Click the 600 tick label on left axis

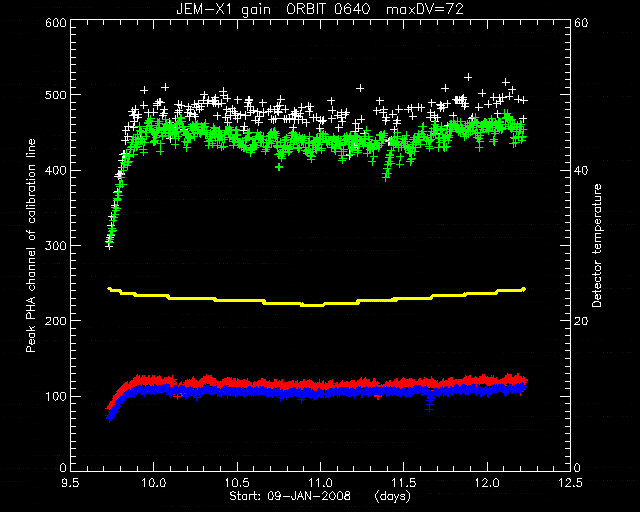56,23
